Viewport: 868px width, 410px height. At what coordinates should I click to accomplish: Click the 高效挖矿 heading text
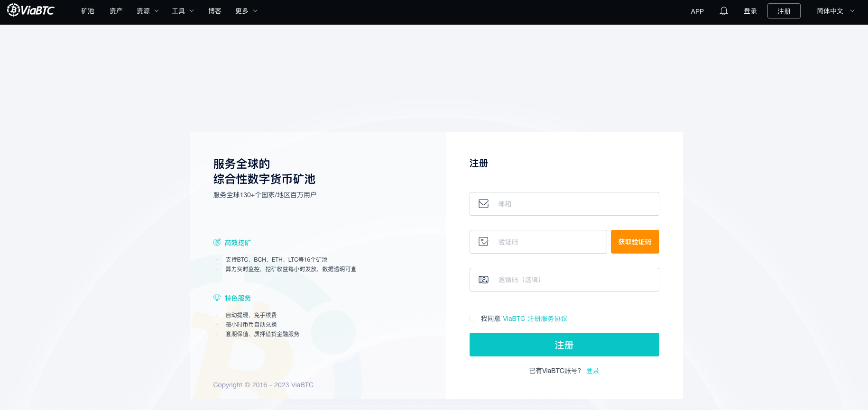(238, 243)
